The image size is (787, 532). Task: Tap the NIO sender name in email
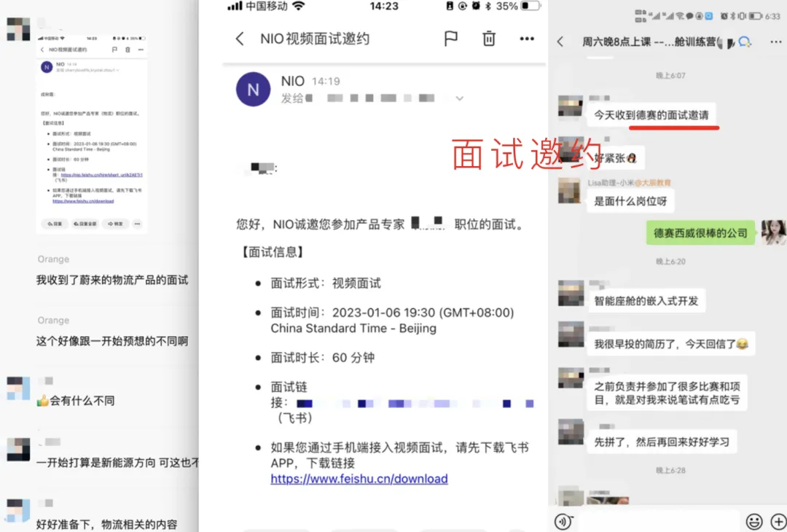293,81
